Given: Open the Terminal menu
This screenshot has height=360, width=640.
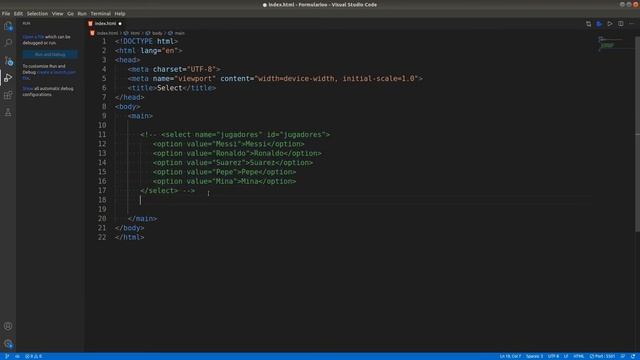Looking at the screenshot, I should click(100, 13).
